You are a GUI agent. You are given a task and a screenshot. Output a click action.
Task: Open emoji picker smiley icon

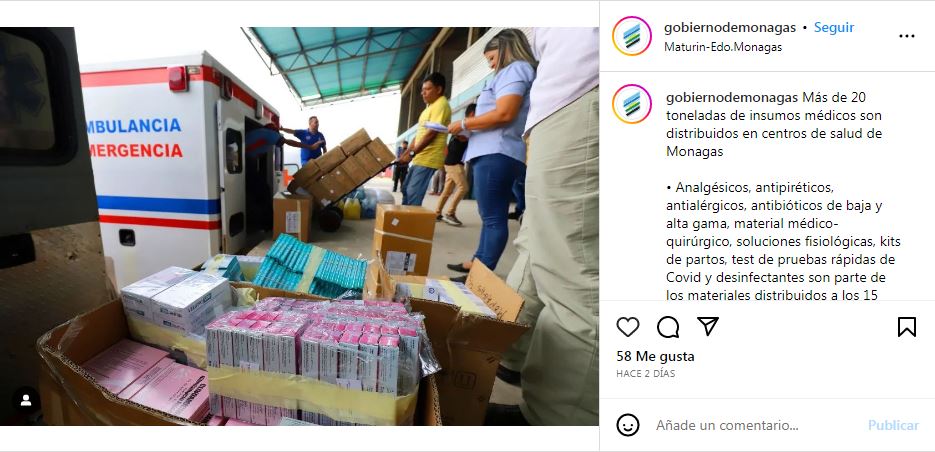tap(627, 425)
